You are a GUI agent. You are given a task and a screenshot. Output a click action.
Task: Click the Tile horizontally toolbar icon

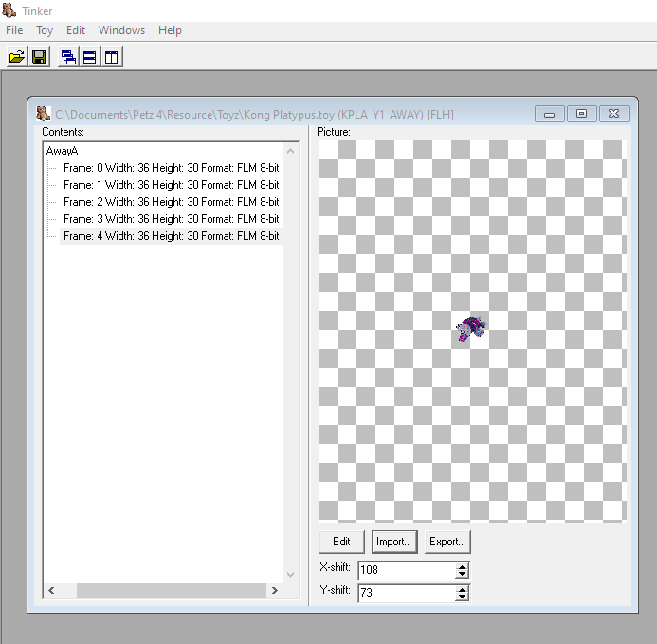coord(90,57)
